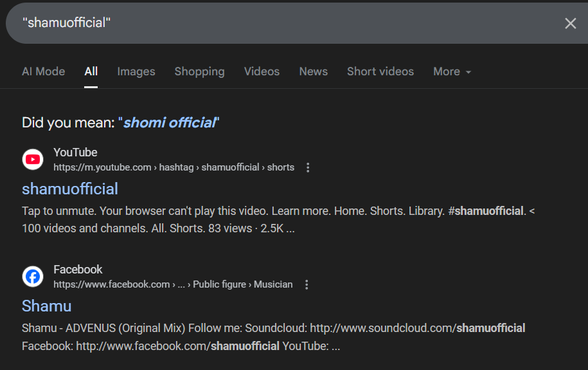
Task: Open the three-dot menu for the Facebook result
Action: tap(307, 284)
